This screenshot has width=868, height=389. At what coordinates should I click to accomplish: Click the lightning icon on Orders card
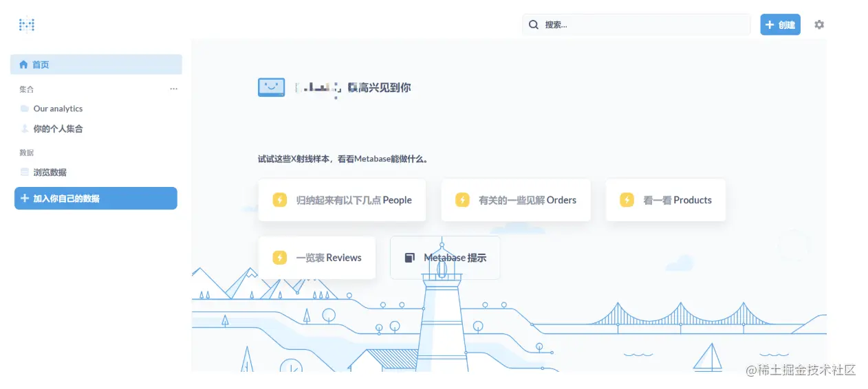point(462,200)
